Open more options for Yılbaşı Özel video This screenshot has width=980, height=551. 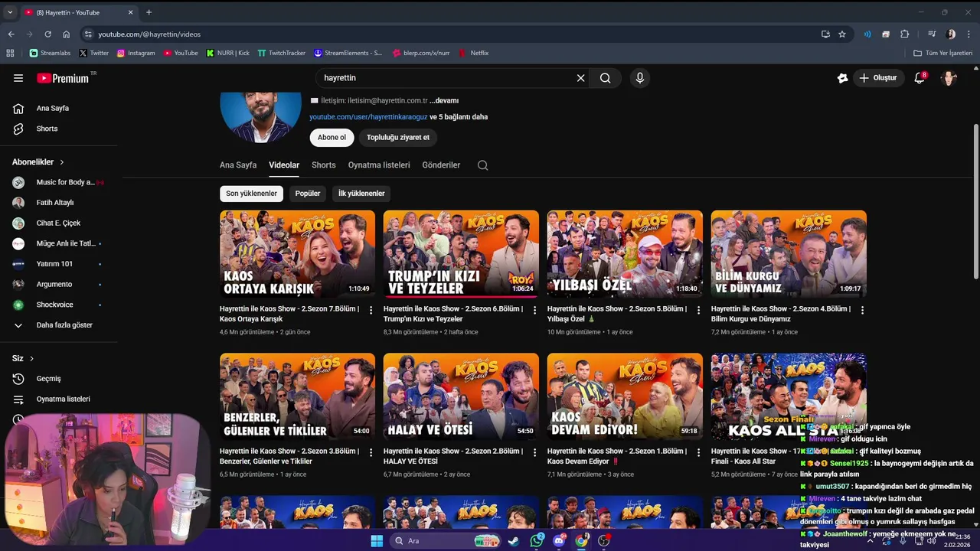pyautogui.click(x=698, y=310)
